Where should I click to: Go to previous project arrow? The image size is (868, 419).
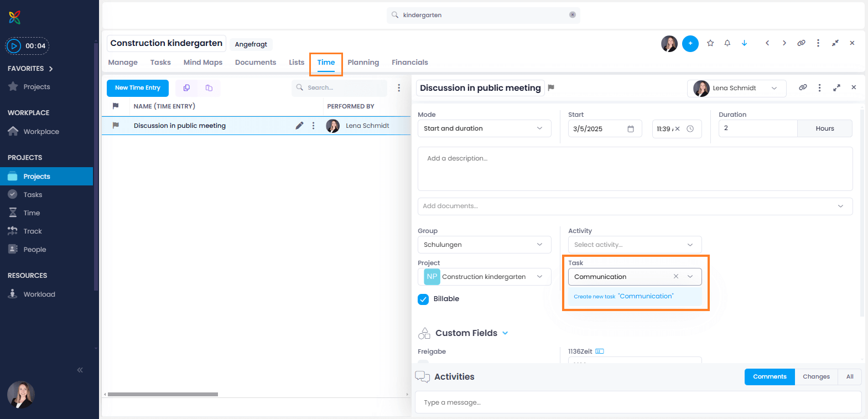(x=767, y=43)
